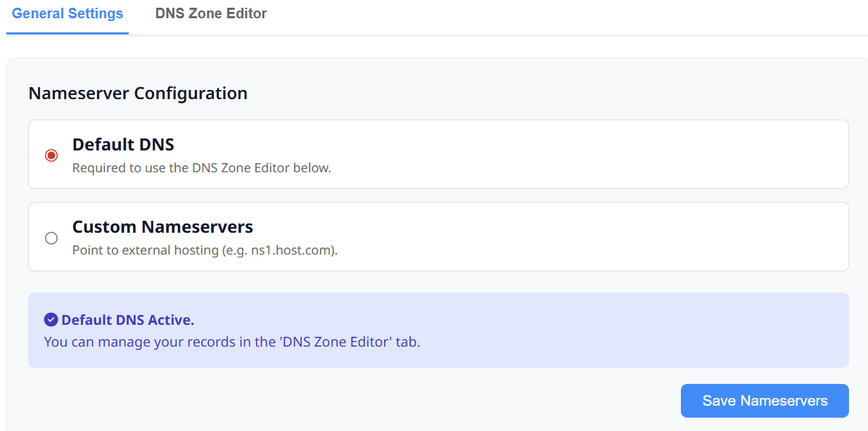868x431 pixels.
Task: Click empty space inside the Custom Nameservers card
Action: (563, 237)
